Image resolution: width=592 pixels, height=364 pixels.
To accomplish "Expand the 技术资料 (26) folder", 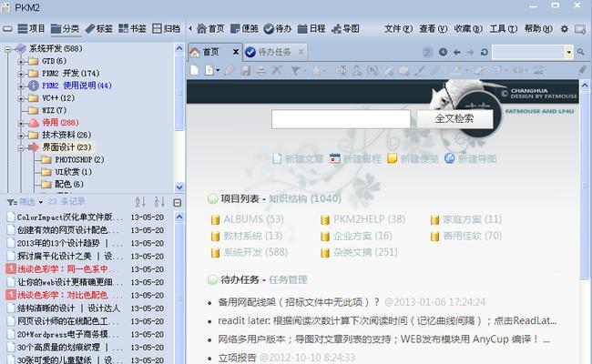I will [21, 136].
